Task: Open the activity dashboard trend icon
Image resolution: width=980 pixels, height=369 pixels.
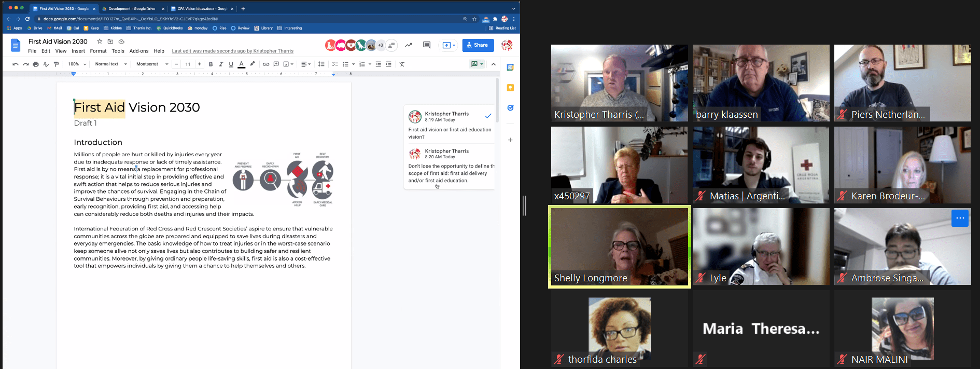Action: click(x=409, y=45)
